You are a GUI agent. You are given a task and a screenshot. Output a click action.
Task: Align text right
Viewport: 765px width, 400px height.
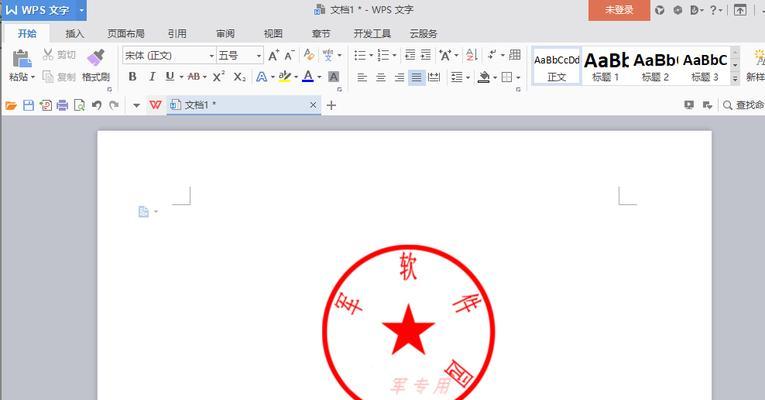[399, 77]
